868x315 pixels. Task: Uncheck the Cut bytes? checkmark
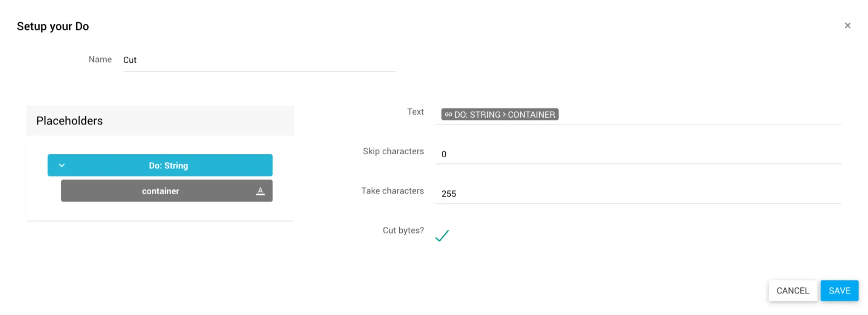click(x=442, y=235)
